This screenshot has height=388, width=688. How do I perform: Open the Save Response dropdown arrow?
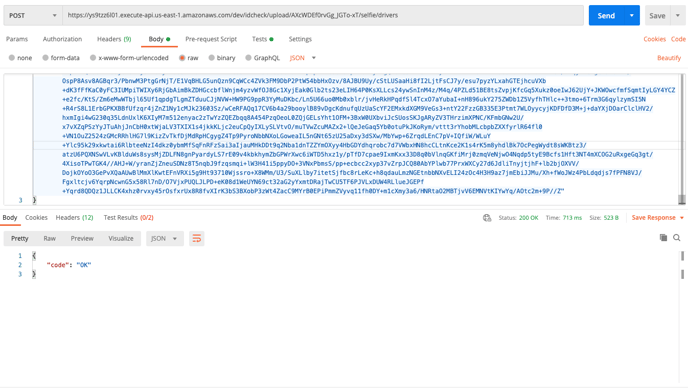point(682,218)
